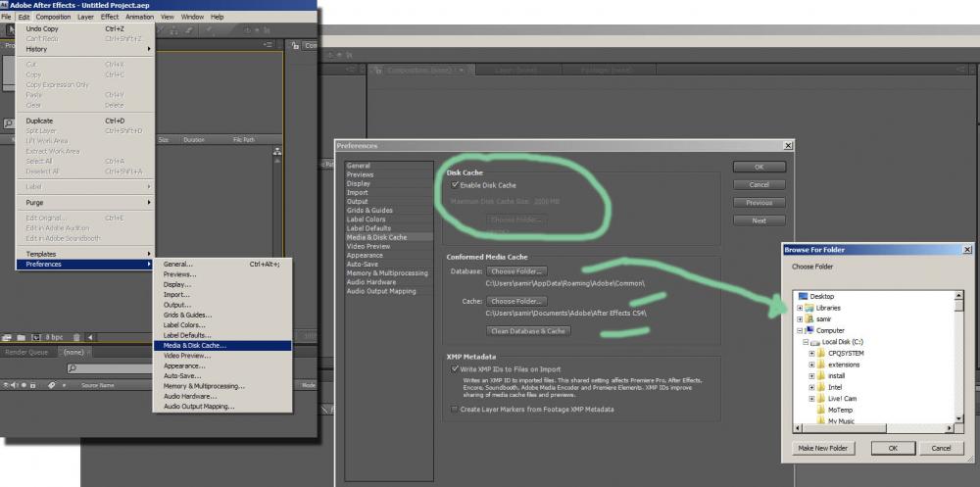
Task: Click the samir user folder icon
Action: coord(808,318)
